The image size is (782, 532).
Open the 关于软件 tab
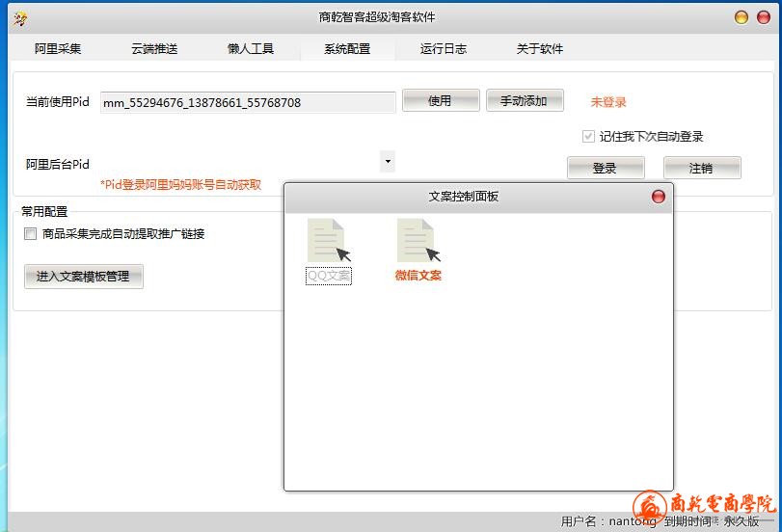(540, 49)
